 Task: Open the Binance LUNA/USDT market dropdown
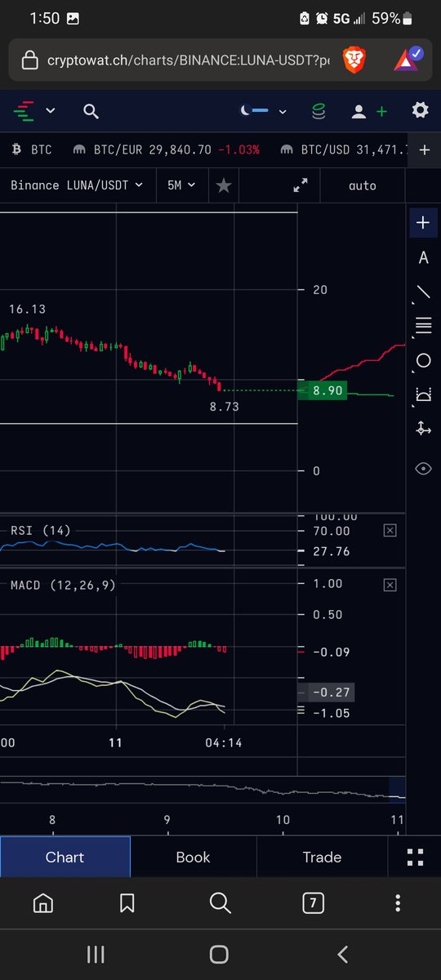[x=77, y=185]
